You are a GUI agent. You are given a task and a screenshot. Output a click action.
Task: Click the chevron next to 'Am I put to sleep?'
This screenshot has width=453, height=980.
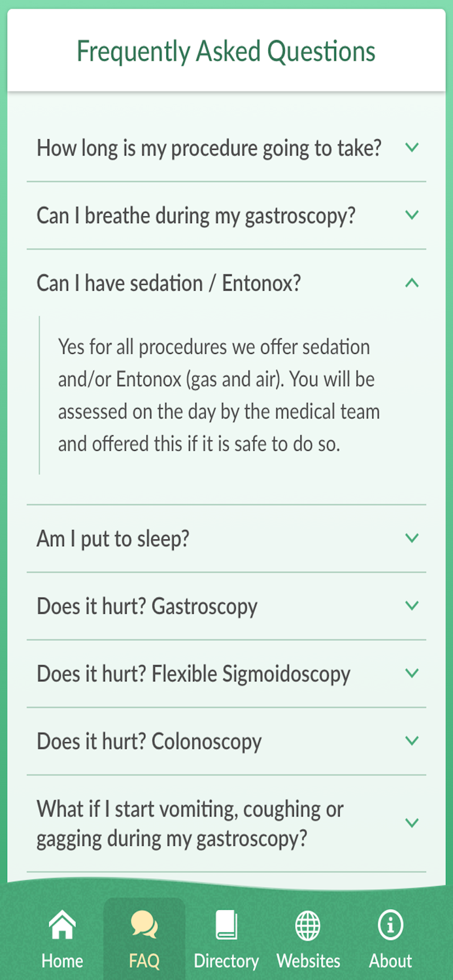click(x=412, y=538)
